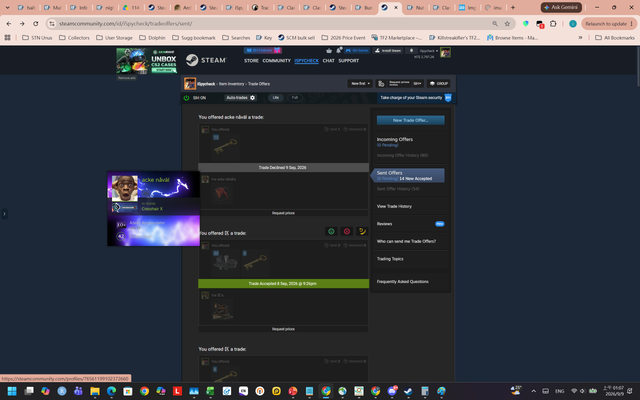Open the Windows Start menu

tap(12, 391)
